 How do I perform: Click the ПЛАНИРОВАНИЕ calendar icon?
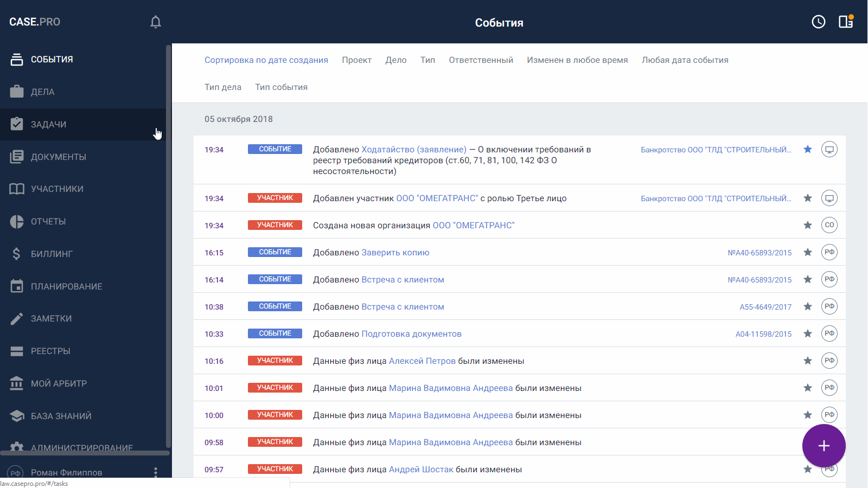[17, 286]
